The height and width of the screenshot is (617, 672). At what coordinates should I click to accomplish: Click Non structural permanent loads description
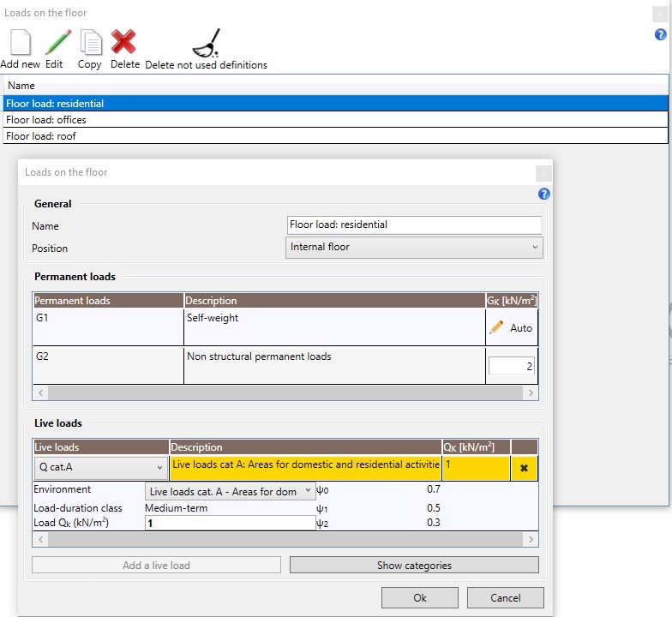[x=334, y=365]
